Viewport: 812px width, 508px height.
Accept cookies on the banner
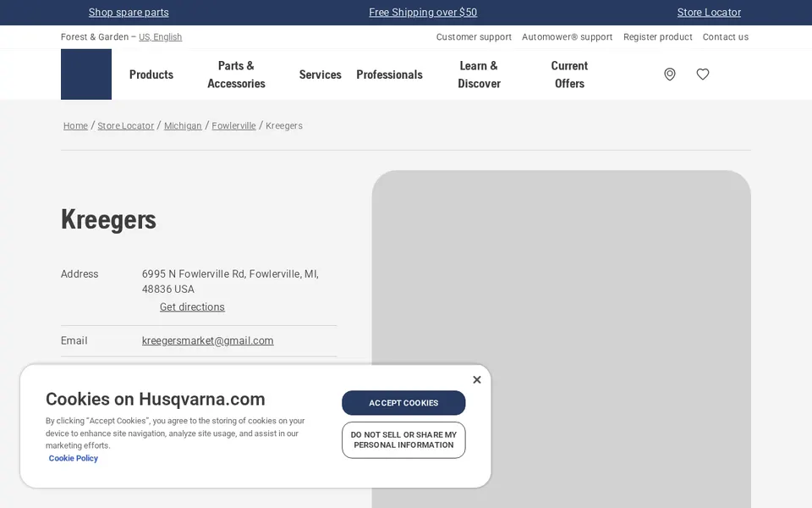(x=403, y=403)
